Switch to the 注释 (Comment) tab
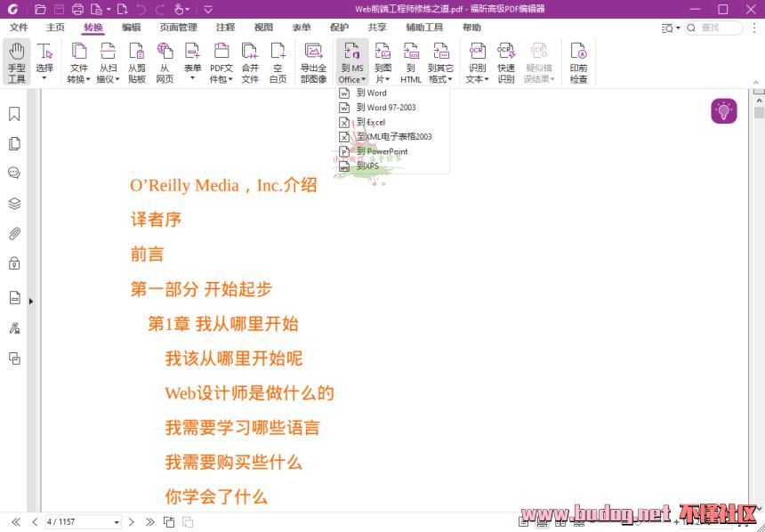 pyautogui.click(x=225, y=28)
